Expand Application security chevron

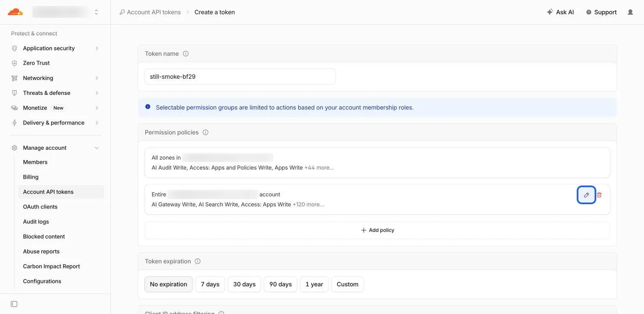97,48
